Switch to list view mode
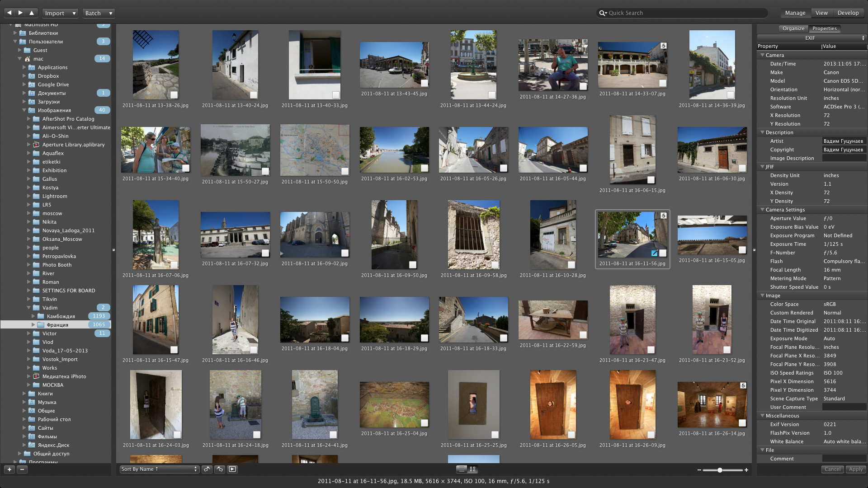868x488 pixels. pos(462,469)
